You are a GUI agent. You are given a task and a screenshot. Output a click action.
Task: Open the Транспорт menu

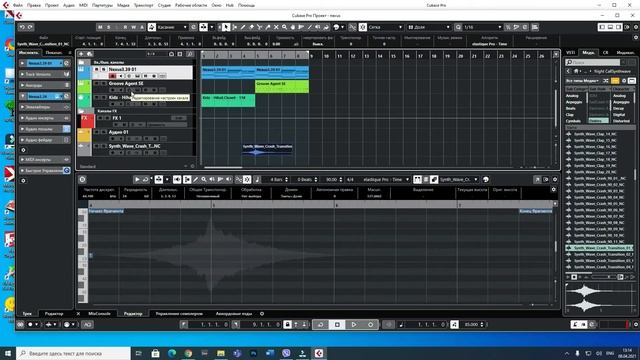coord(143,5)
